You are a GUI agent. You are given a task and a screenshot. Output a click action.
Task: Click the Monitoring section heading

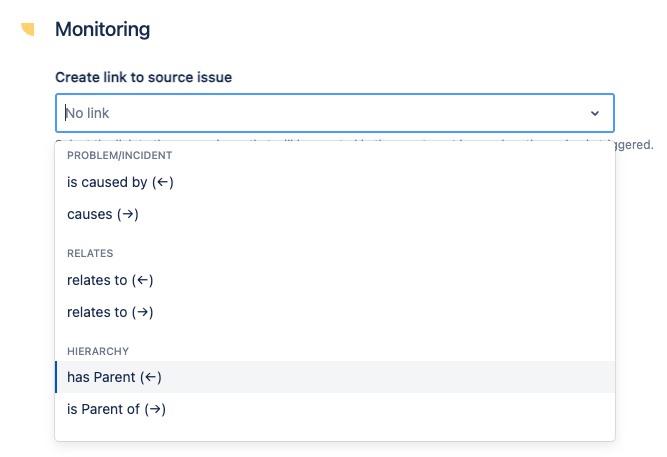[102, 29]
